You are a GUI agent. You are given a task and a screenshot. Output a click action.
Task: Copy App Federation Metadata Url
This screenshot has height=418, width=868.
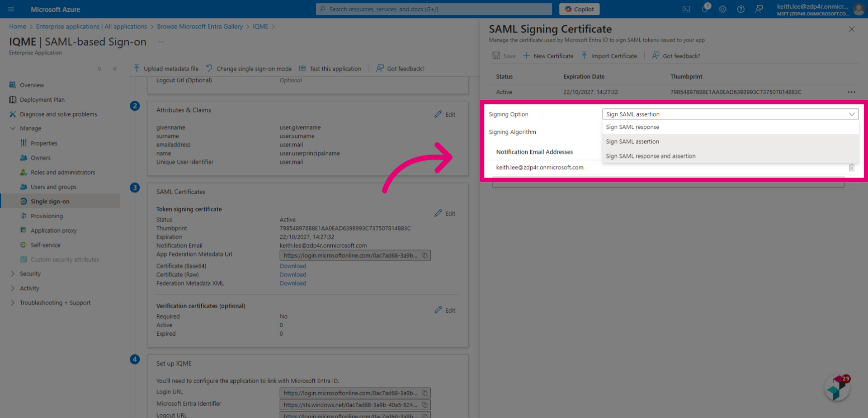425,255
